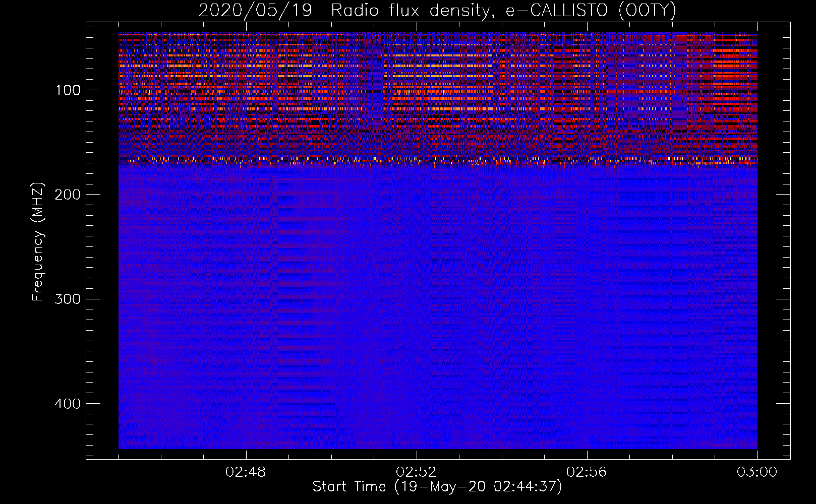Viewport: 816px width, 504px height.
Task: Click the 02:52 time tick label
Action: click(417, 472)
